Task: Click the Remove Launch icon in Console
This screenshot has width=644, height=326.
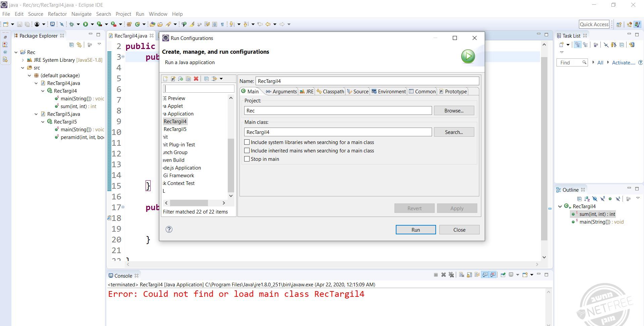Action: 443,275
